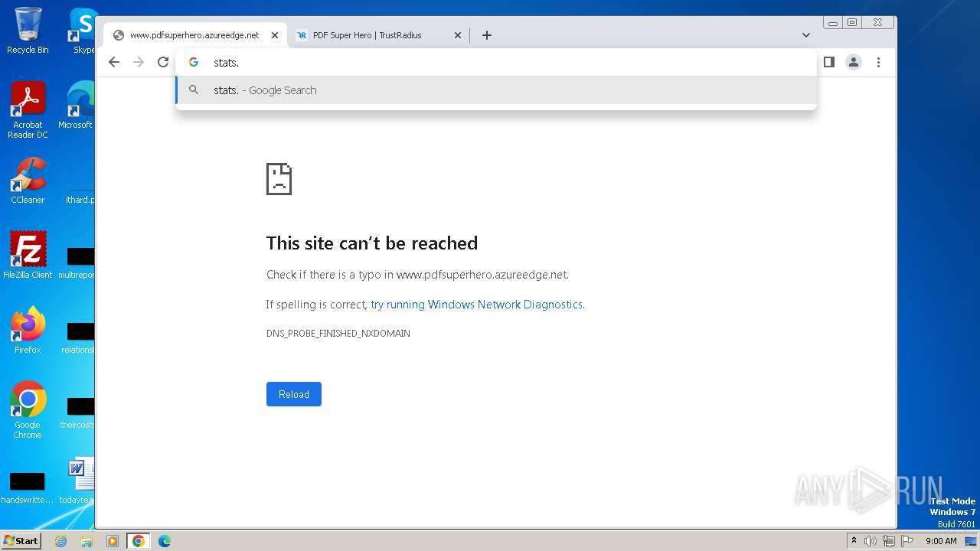Show hidden system tray icons
The height and width of the screenshot is (551, 980).
(854, 541)
